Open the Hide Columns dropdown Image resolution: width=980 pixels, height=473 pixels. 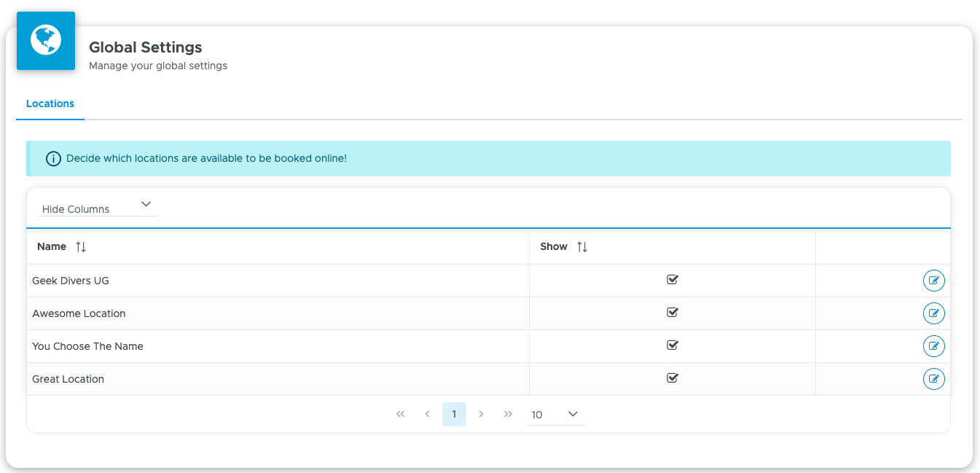[x=98, y=207]
